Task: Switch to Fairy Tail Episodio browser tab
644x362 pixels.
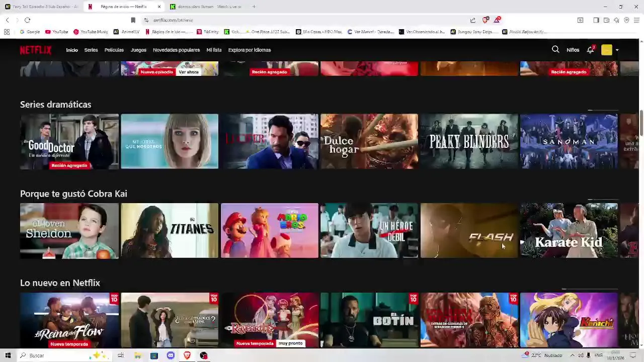Action: [x=41, y=7]
